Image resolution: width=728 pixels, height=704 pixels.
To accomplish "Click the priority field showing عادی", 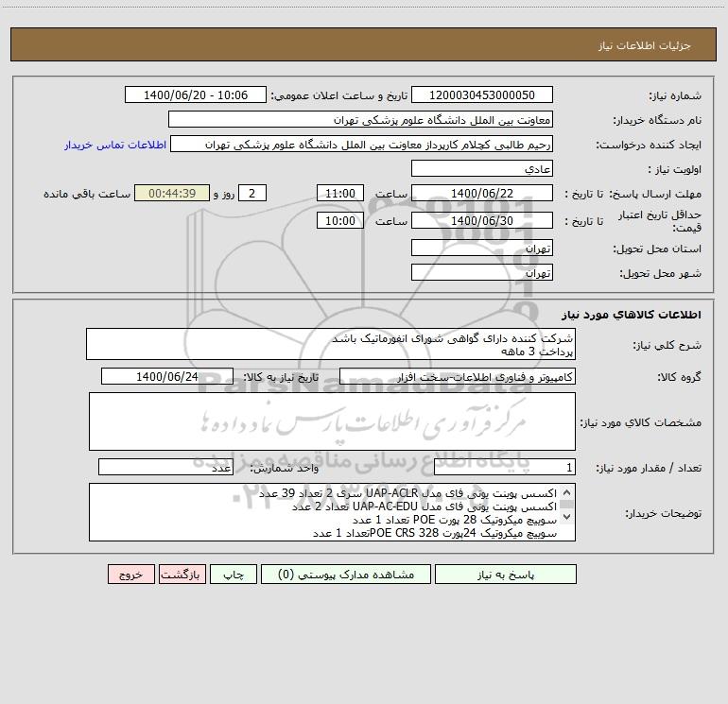I will coord(482,168).
